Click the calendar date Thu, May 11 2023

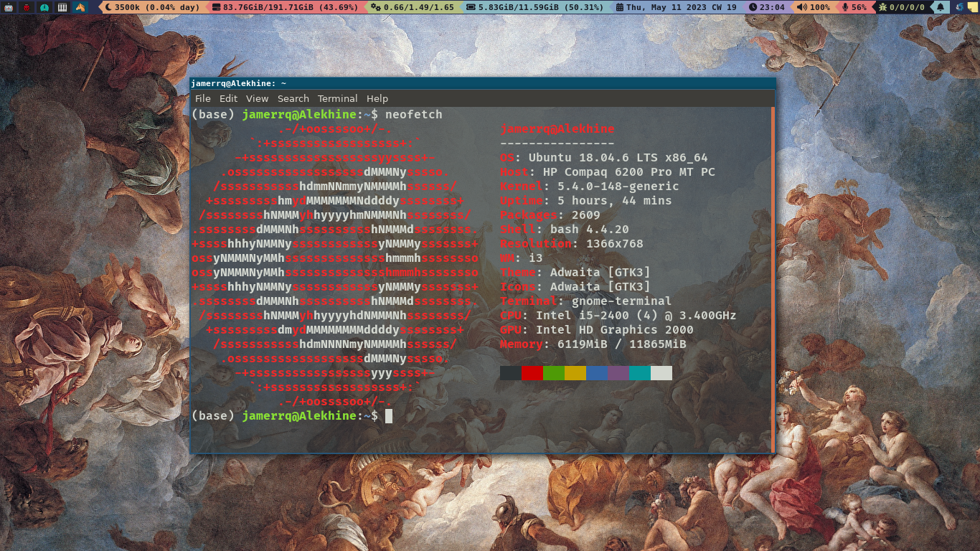[x=676, y=7]
